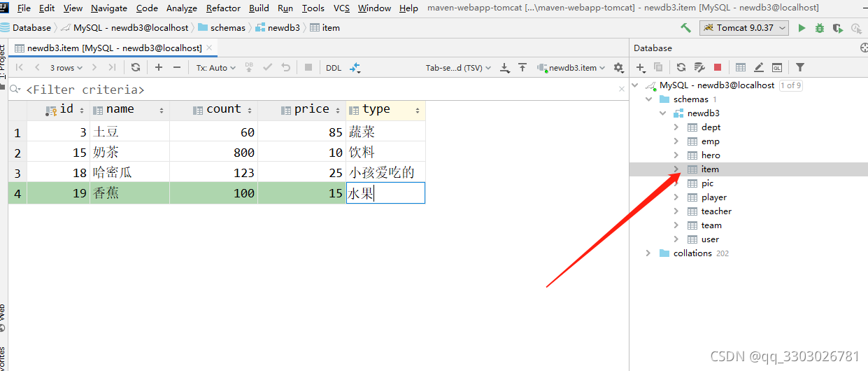Image resolution: width=868 pixels, height=371 pixels.
Task: Start debugging with the green bug icon
Action: pos(819,28)
